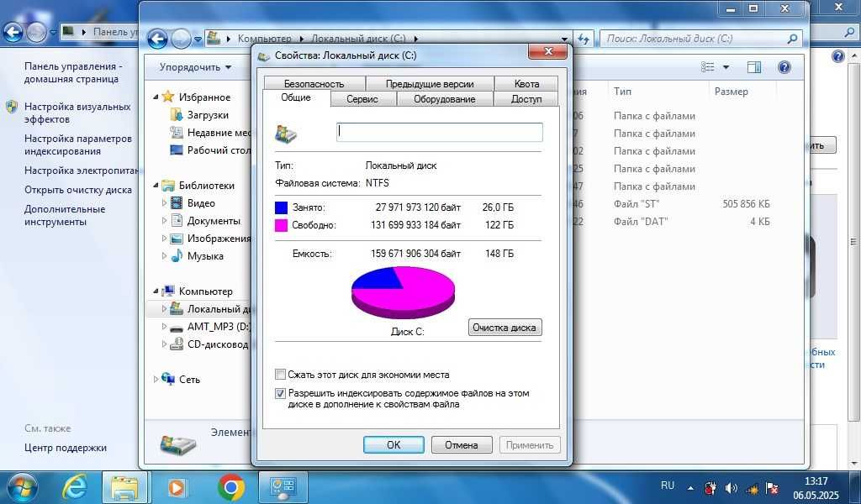Click the disk label input field
The width and height of the screenshot is (861, 504).
[439, 132]
